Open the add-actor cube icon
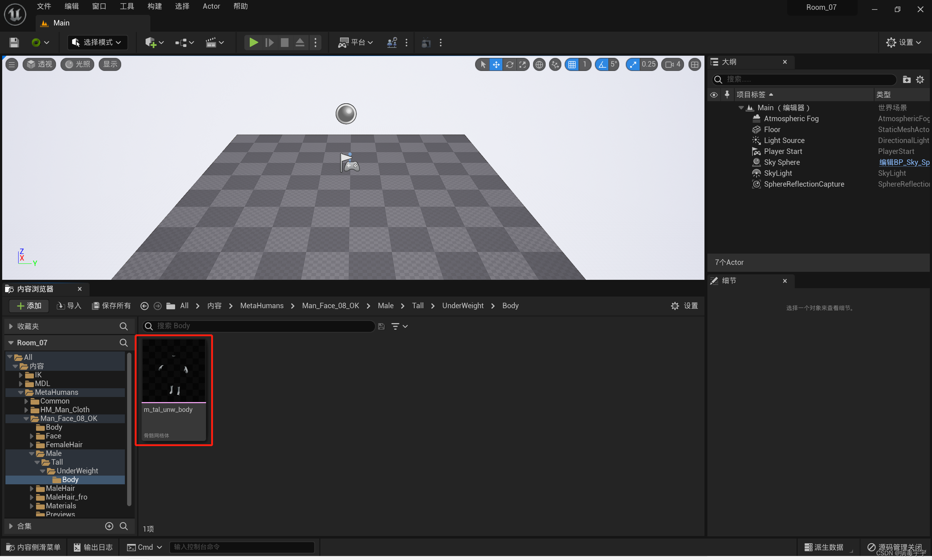The height and width of the screenshot is (560, 932). [151, 42]
